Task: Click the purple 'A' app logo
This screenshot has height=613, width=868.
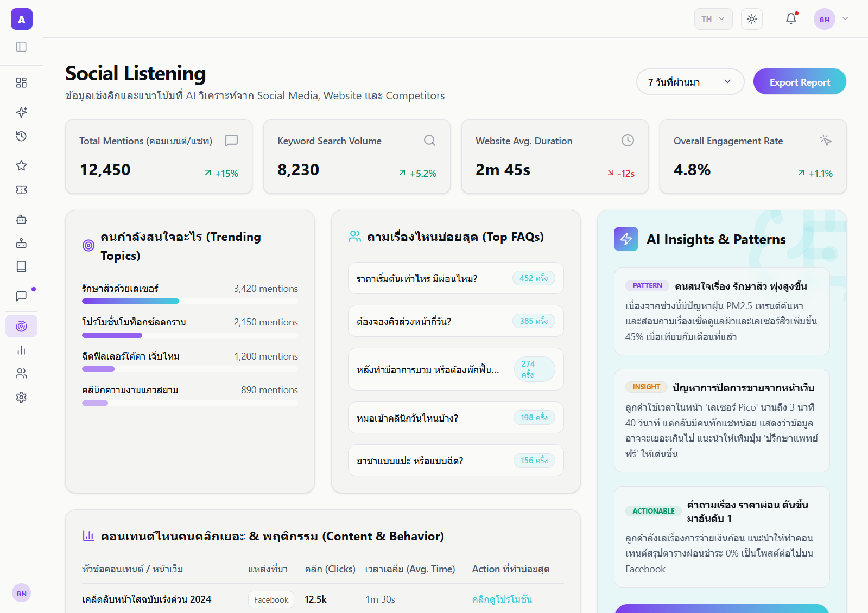Action: [22, 19]
